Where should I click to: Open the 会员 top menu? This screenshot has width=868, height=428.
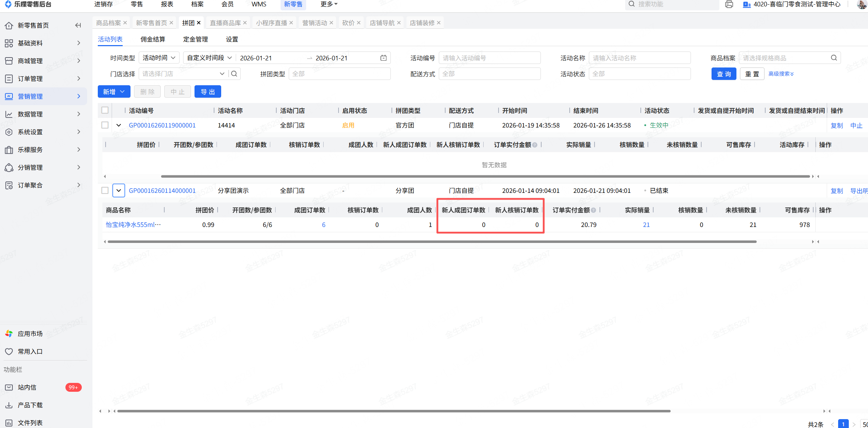click(x=227, y=4)
